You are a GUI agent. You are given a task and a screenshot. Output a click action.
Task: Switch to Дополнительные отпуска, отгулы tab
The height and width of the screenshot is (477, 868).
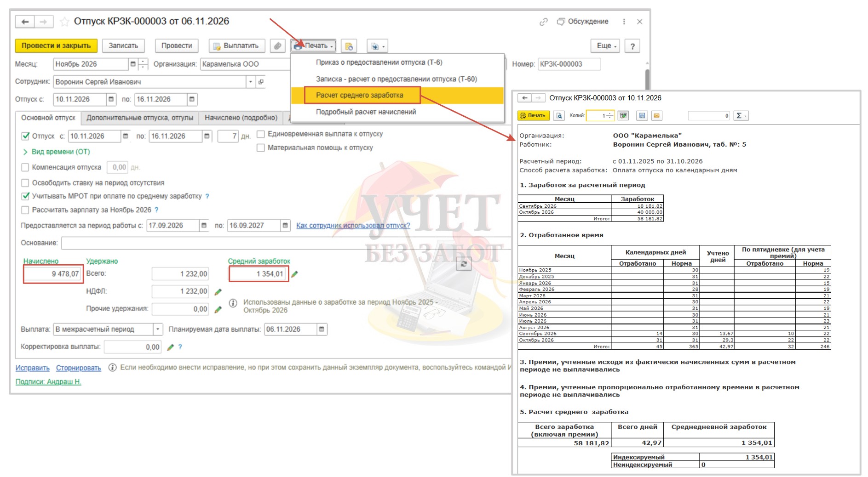[140, 118]
